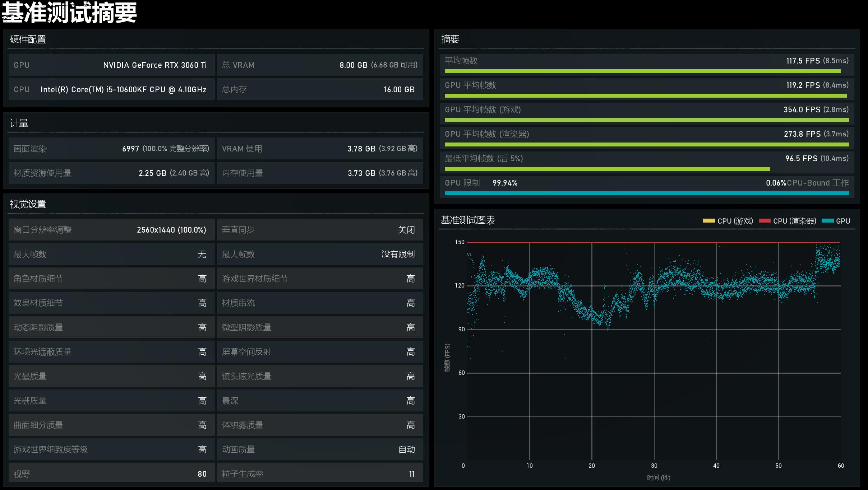Image resolution: width=868 pixels, height=490 pixels.
Task: Click the 垂直同步 关闭 setting row
Action: pos(320,230)
